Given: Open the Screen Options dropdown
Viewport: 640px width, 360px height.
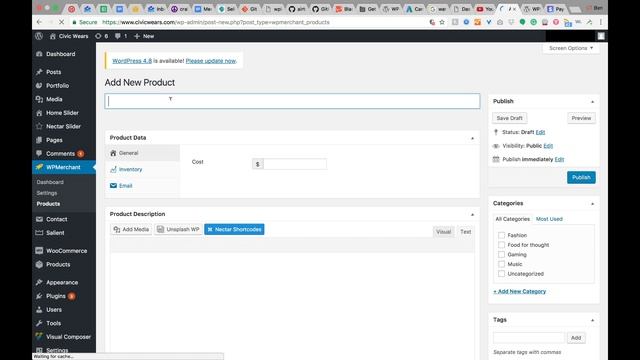Looking at the screenshot, I should click(571, 48).
